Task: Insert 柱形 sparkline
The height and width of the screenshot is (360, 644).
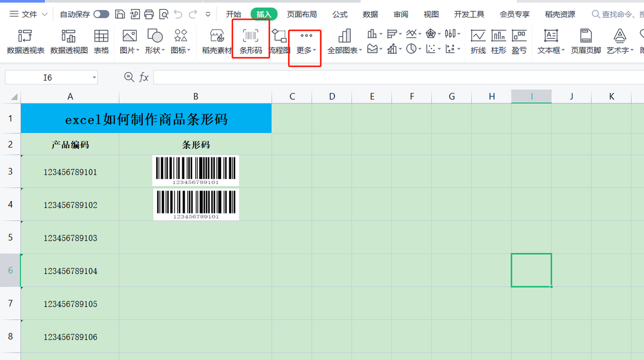Action: 499,42
